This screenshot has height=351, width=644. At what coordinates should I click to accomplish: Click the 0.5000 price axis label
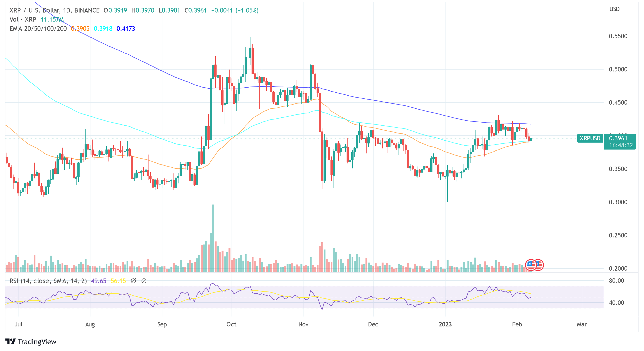pos(618,69)
